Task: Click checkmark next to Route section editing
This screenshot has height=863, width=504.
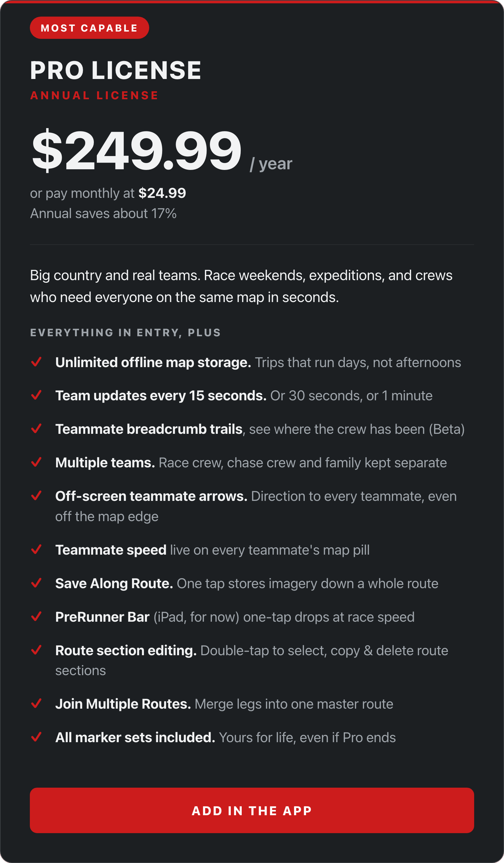Action: click(36, 650)
